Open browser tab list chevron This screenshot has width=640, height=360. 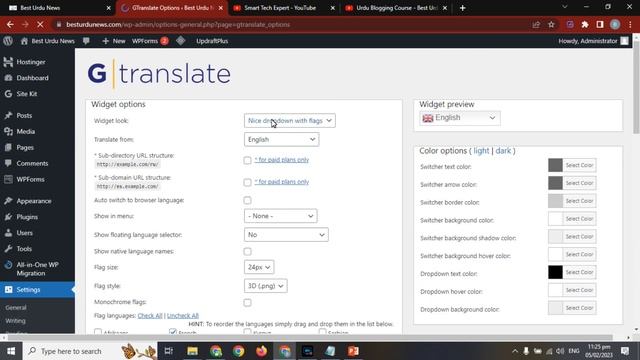tap(564, 7)
